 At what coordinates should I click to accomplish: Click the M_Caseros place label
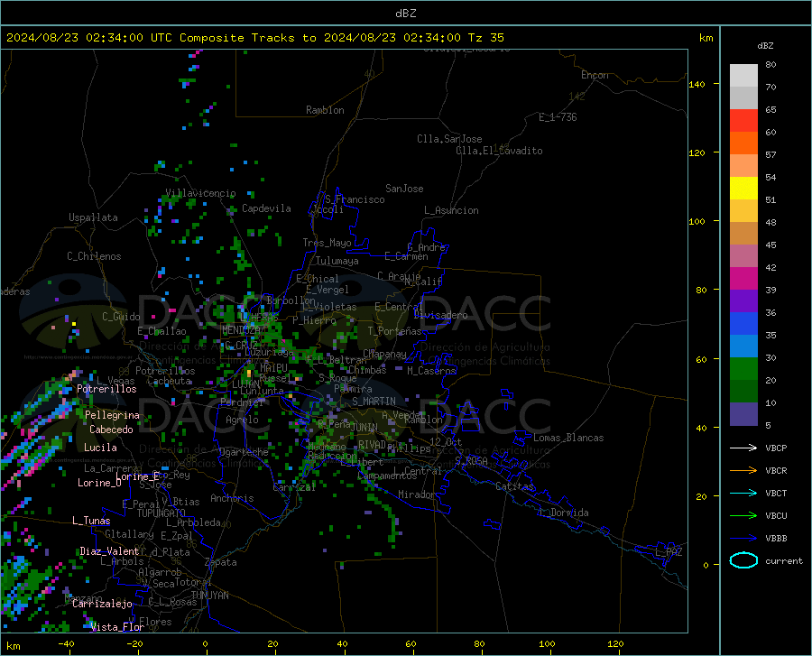tap(431, 371)
